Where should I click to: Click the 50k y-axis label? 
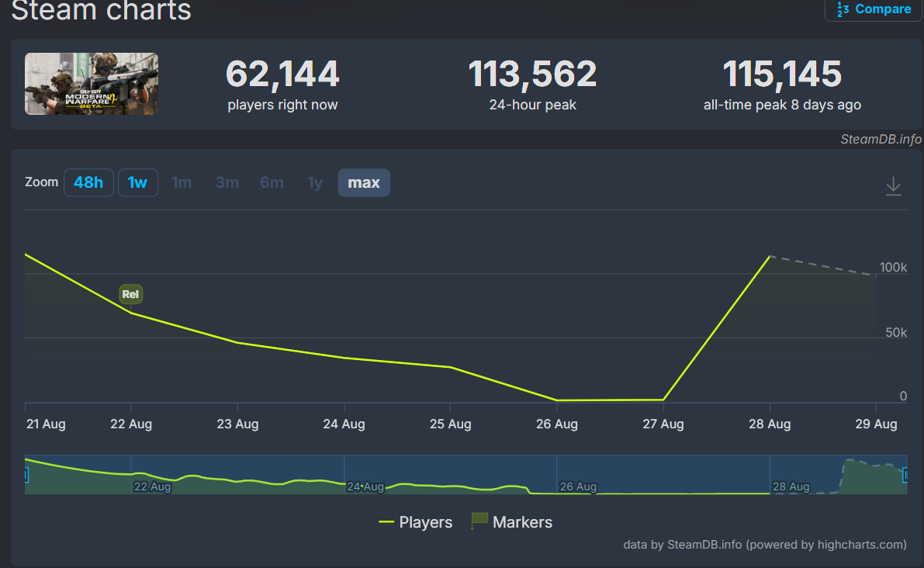[x=896, y=332]
